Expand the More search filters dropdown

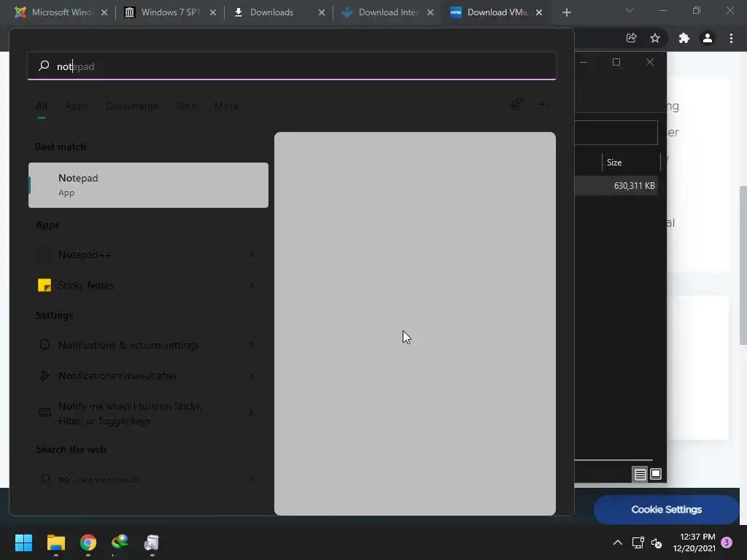230,106
